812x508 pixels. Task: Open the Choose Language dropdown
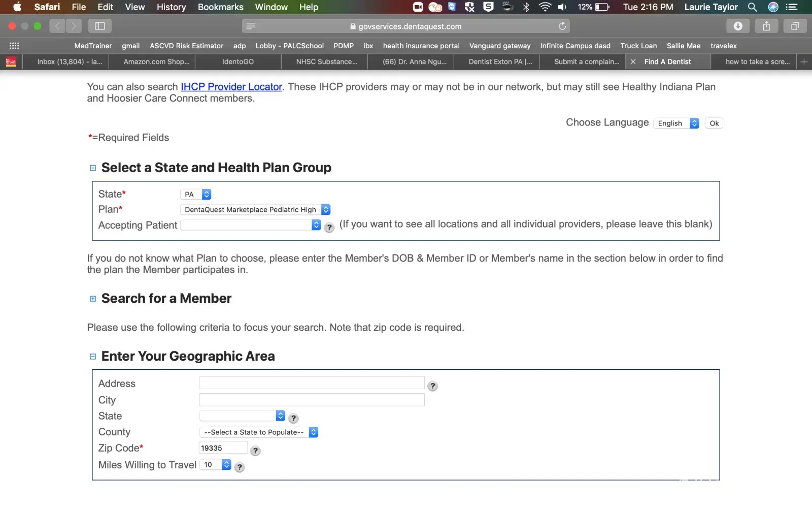676,123
